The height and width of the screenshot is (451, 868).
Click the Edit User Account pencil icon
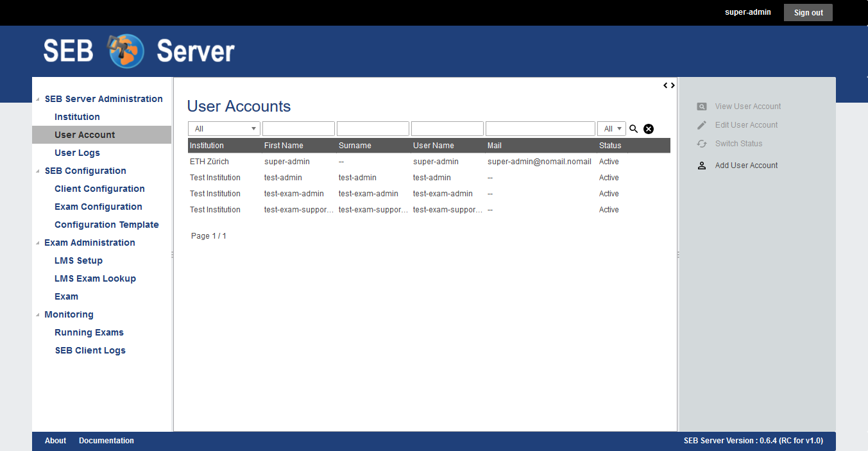pyautogui.click(x=702, y=125)
